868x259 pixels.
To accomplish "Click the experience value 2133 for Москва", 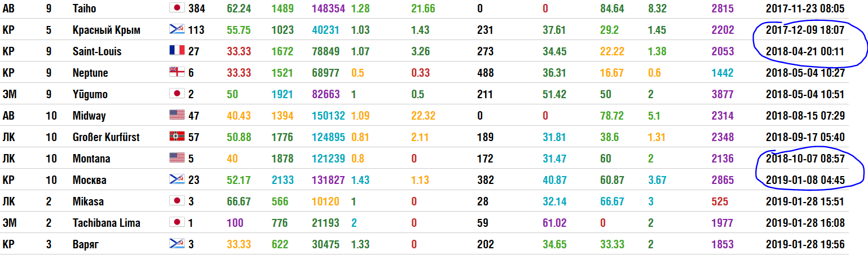I will tap(282, 180).
